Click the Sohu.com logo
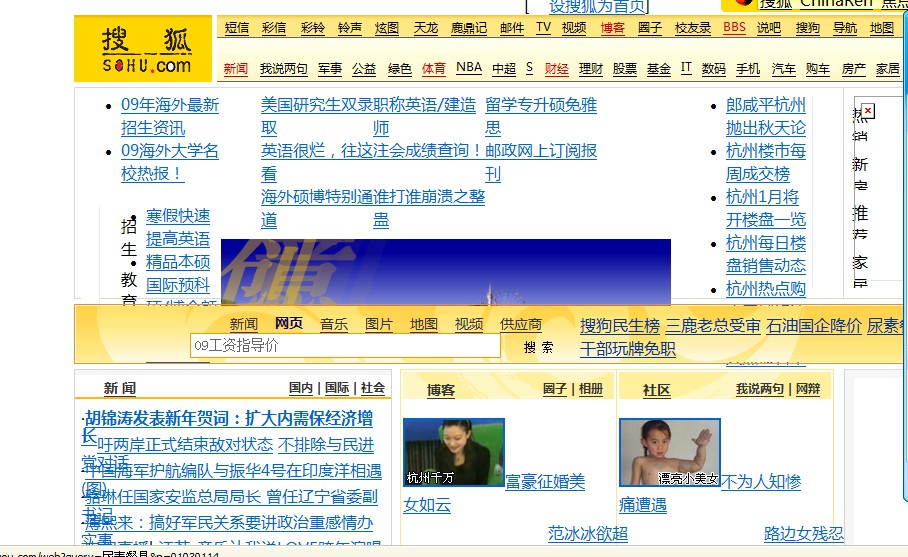Screen dimensions: 908x557 pyautogui.click(x=143, y=49)
